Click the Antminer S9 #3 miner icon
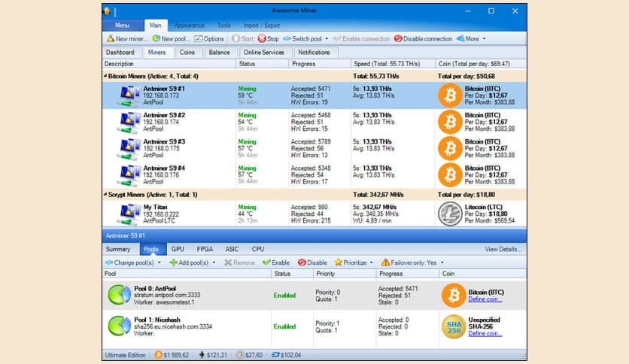This screenshot has width=629, height=364. pyautogui.click(x=129, y=149)
